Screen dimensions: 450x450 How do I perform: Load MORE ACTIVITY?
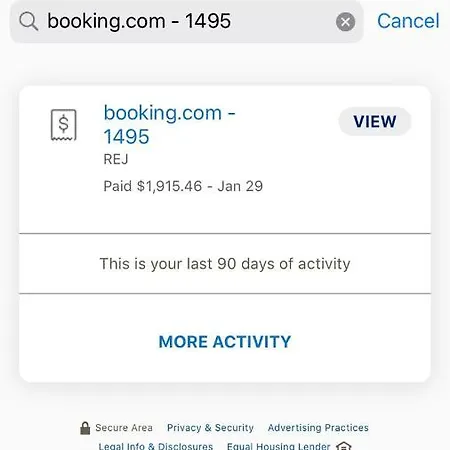(225, 342)
